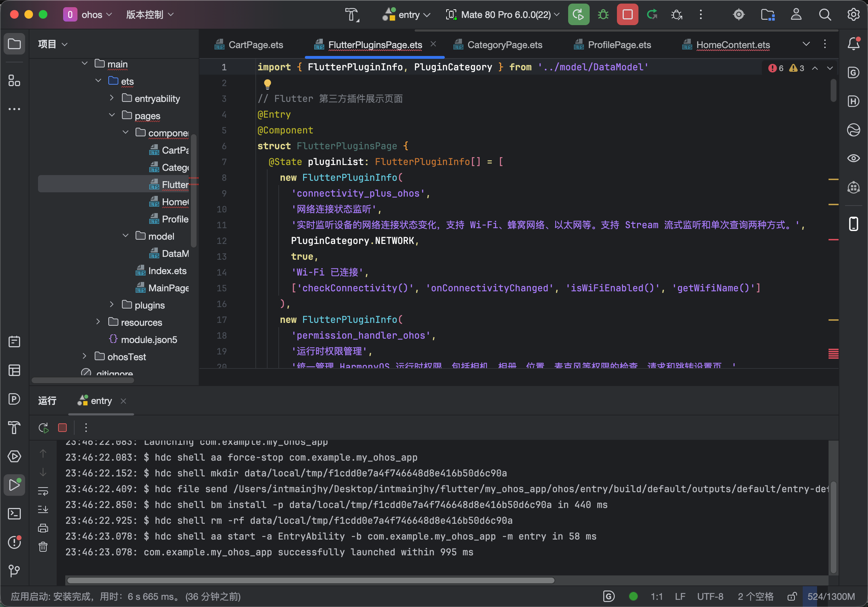Click UTF-8 encoding in status bar
The width and height of the screenshot is (868, 607).
709,596
